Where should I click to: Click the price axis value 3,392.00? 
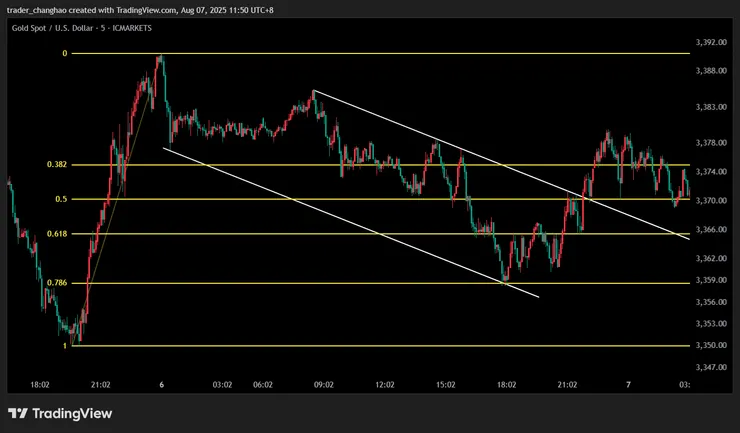coord(711,42)
